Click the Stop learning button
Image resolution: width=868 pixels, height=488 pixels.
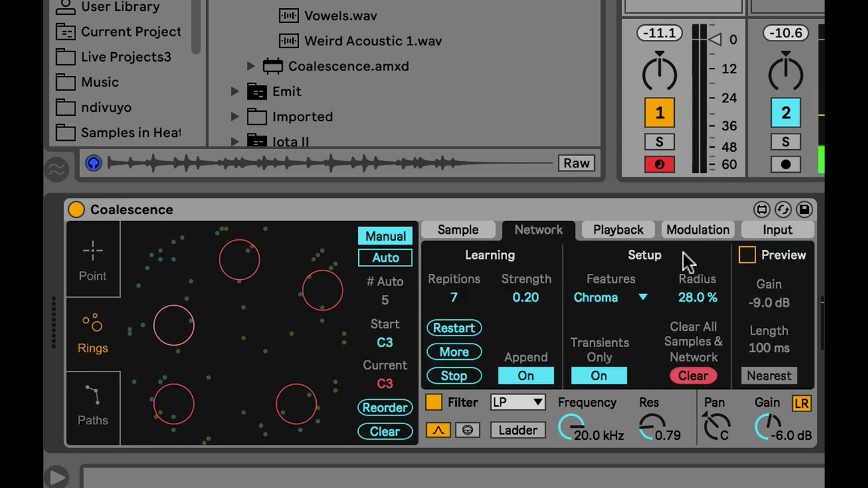click(454, 375)
